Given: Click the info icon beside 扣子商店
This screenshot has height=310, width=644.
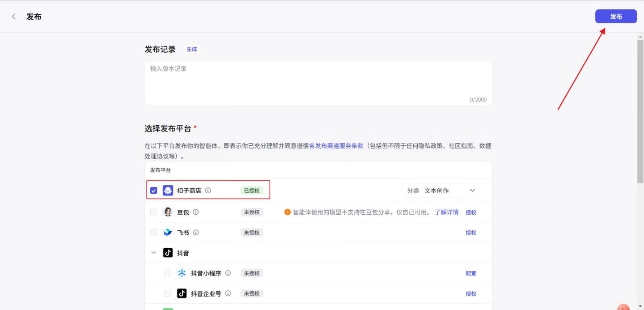Looking at the screenshot, I should [208, 190].
